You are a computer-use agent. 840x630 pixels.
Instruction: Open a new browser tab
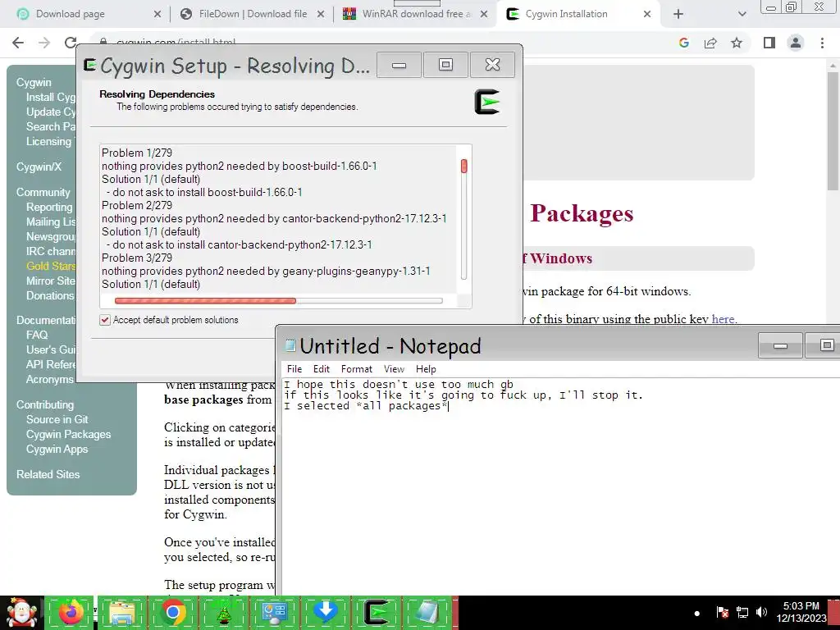678,14
